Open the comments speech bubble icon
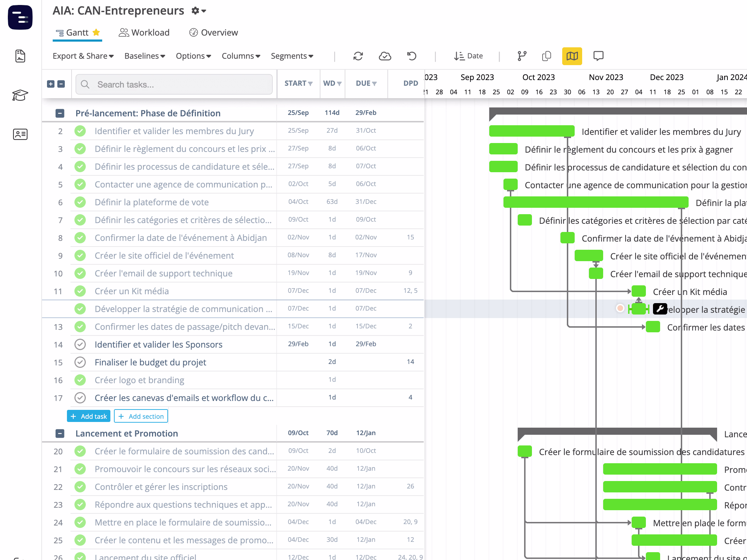 pyautogui.click(x=598, y=56)
